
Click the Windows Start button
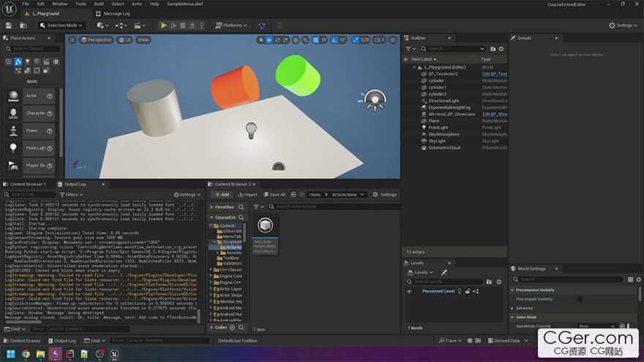click(11, 354)
